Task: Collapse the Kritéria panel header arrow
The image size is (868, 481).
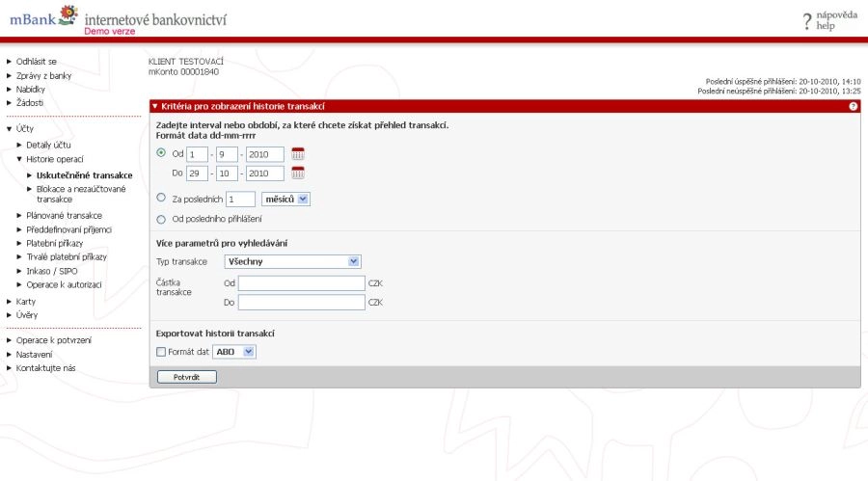Action: 154,106
